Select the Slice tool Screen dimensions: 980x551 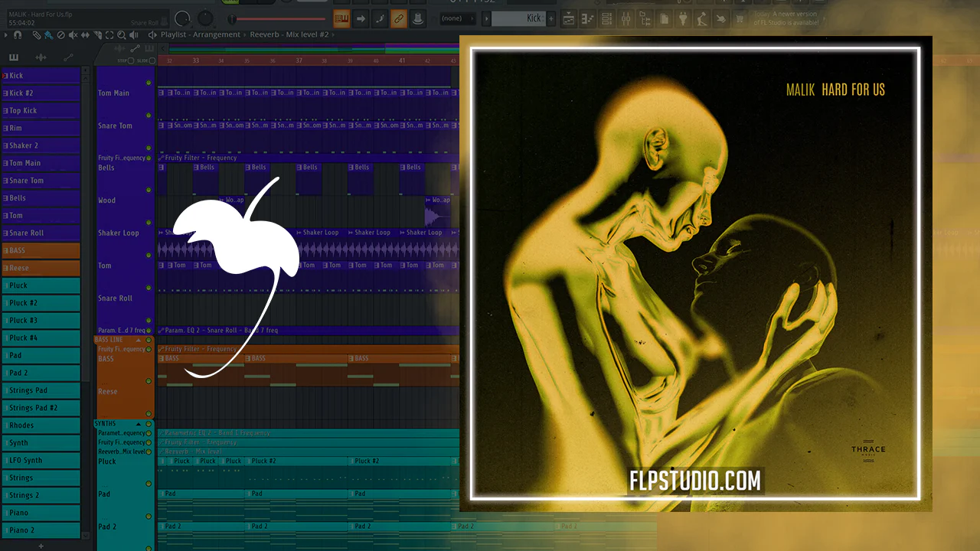point(98,35)
